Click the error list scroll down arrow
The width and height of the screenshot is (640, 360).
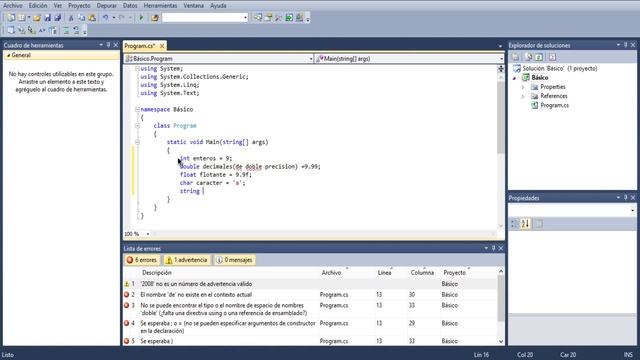pyautogui.click(x=501, y=342)
